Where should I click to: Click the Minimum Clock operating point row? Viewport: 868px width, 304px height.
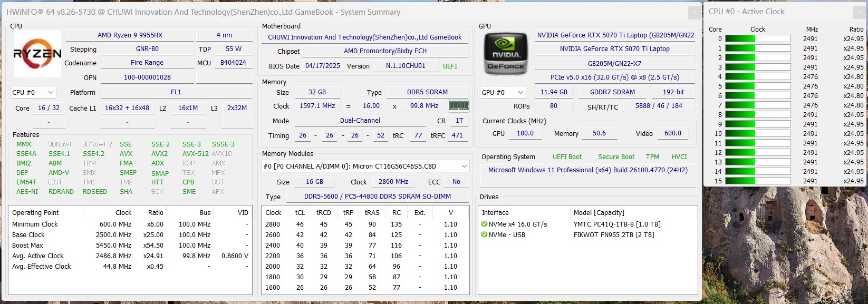(130, 224)
